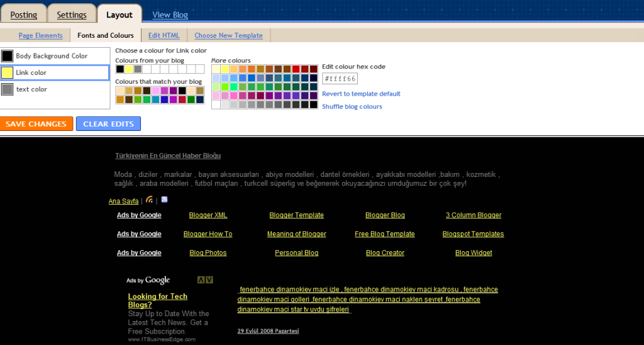Image resolution: width=644 pixels, height=345 pixels.
Task: Click the previous-ad arrow next to Ads by Google
Action: [201, 280]
